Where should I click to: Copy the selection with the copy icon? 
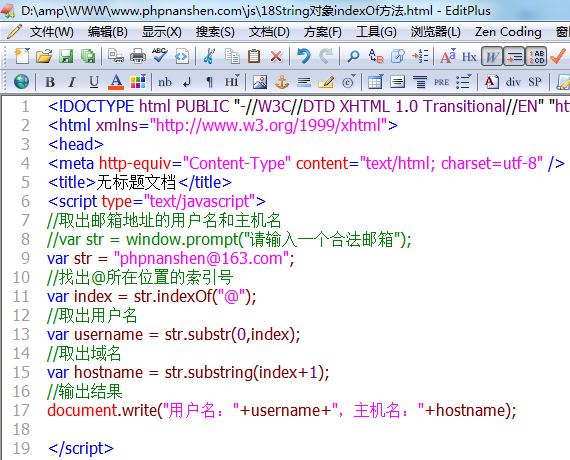232,56
